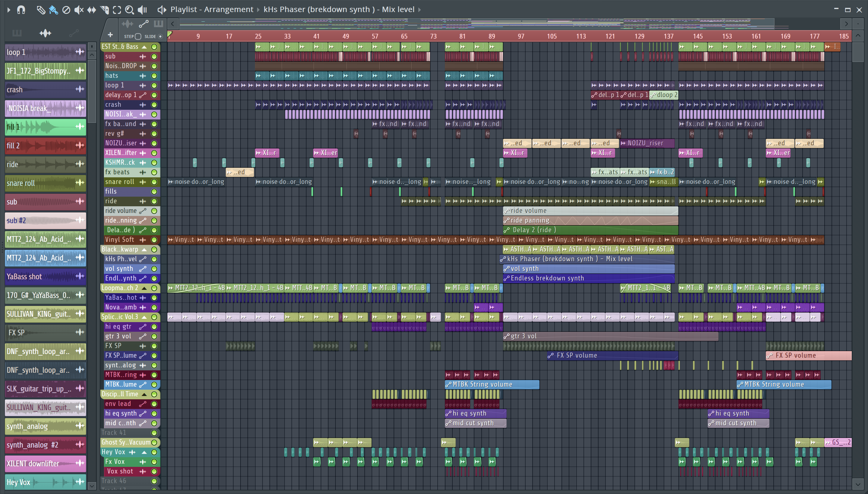Viewport: 868px width, 494px height.
Task: Jump to bar 97 on the timeline
Action: click(521, 36)
